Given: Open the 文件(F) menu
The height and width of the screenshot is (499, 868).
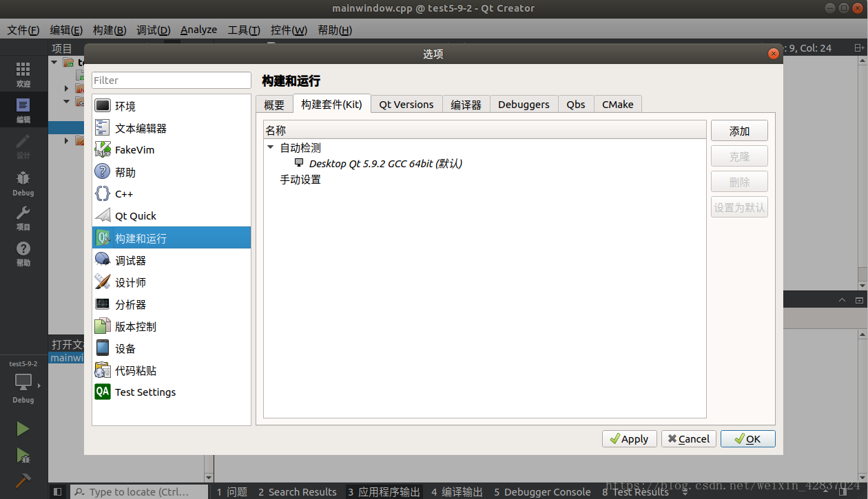Looking at the screenshot, I should (x=23, y=30).
